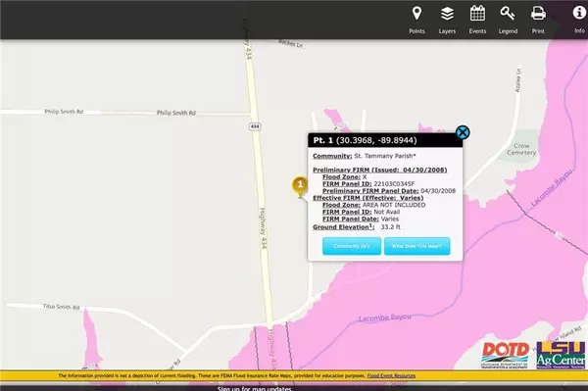This screenshot has width=588, height=391.
Task: Click FIRM Panel ID 22103C0345F
Action: point(368,183)
